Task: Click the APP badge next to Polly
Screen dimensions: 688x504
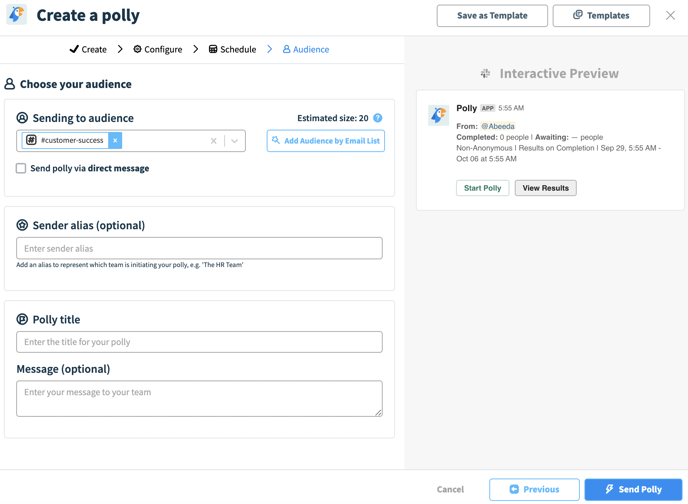Action: (487, 108)
